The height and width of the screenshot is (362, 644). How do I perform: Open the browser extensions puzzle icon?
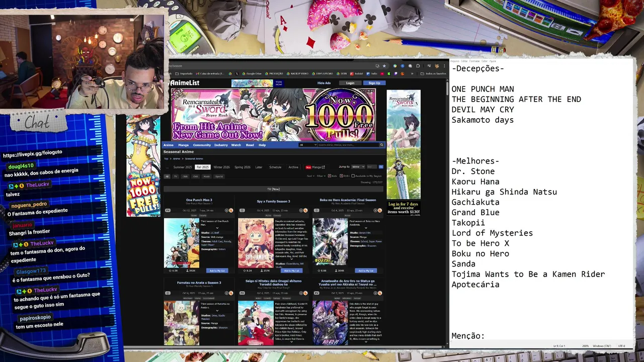tap(418, 66)
